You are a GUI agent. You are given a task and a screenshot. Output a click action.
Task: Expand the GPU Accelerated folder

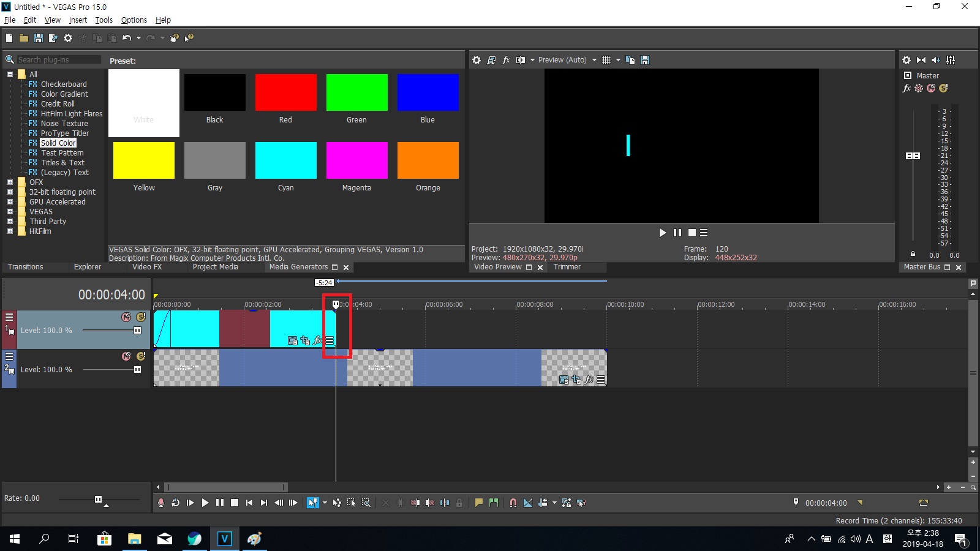(x=10, y=202)
